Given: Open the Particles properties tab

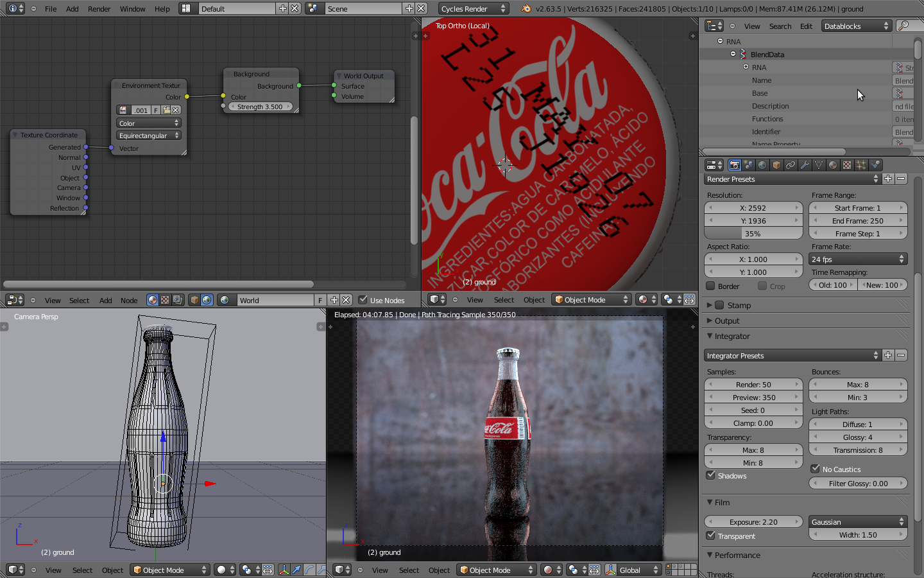Looking at the screenshot, I should 861,165.
